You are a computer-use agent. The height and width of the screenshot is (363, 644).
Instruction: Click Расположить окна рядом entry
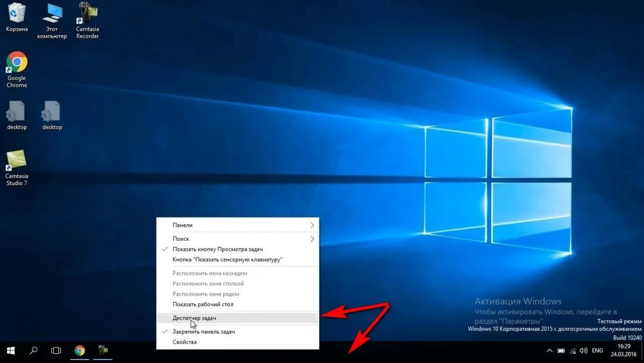237,294
